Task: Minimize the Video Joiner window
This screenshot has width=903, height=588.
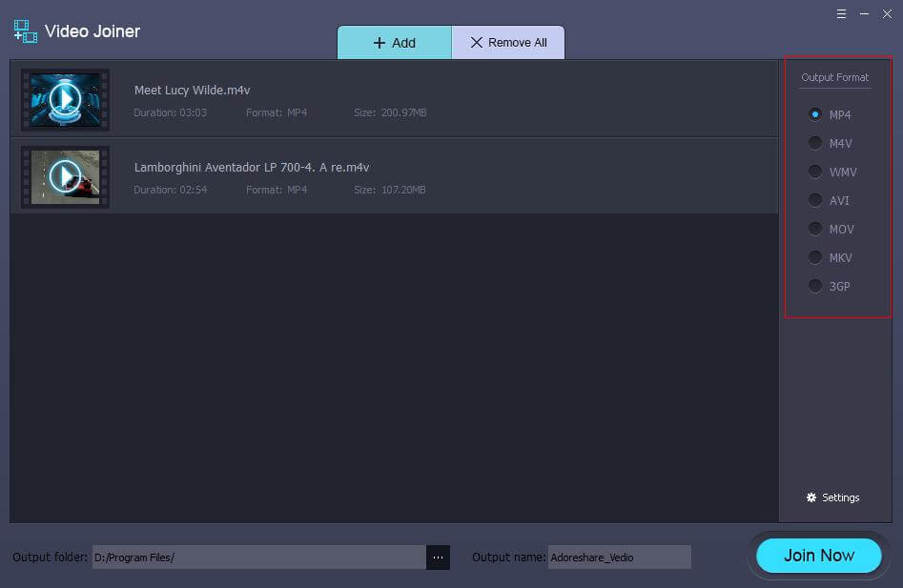Action: click(x=864, y=14)
